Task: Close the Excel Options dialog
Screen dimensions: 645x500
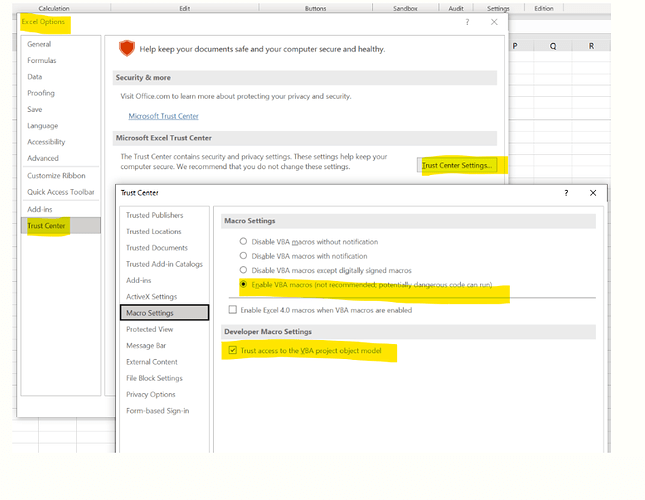Action: coord(494,22)
